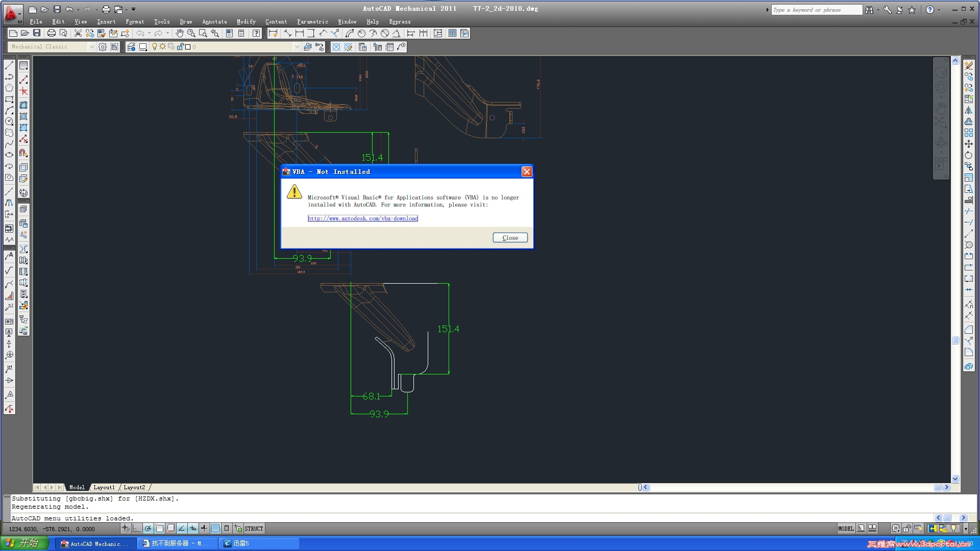
Task: Expand the Mechanical Classic workspace dropdown
Action: pyautogui.click(x=92, y=47)
